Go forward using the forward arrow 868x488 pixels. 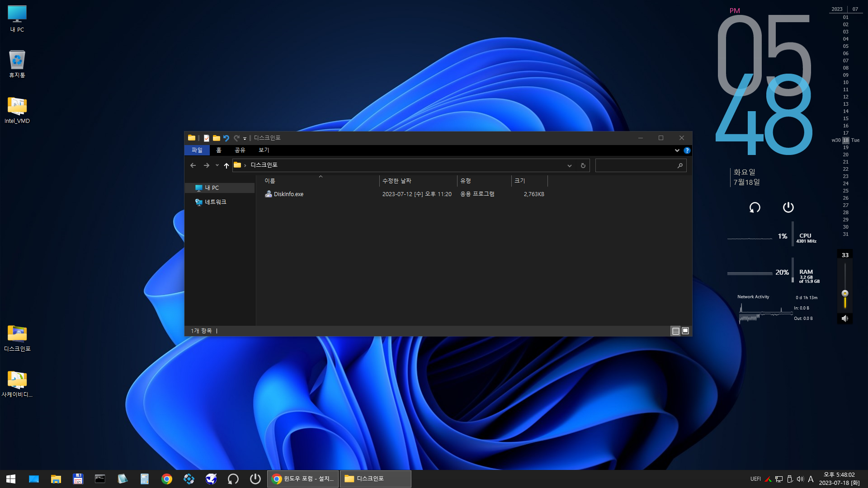pyautogui.click(x=207, y=165)
